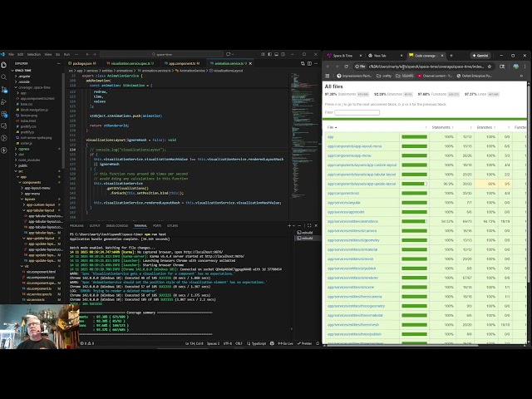The width and height of the screenshot is (532, 399).
Task: Click the split editor right icon
Action: point(309,63)
